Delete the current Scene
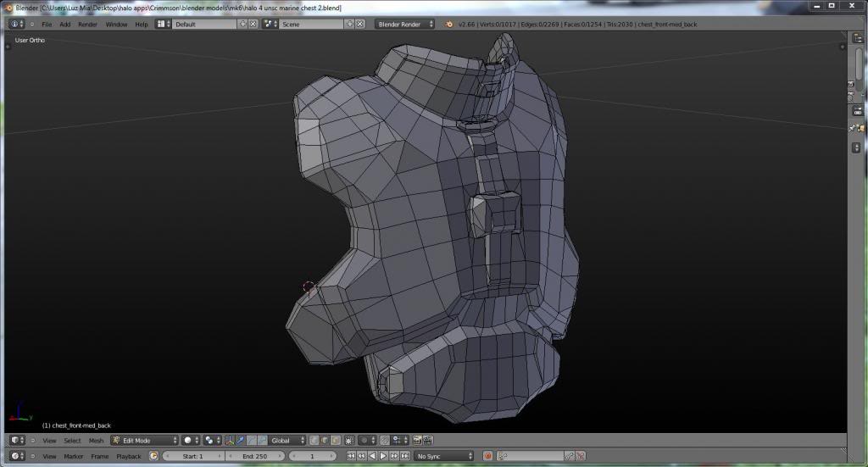This screenshot has width=868, height=467. [x=359, y=24]
